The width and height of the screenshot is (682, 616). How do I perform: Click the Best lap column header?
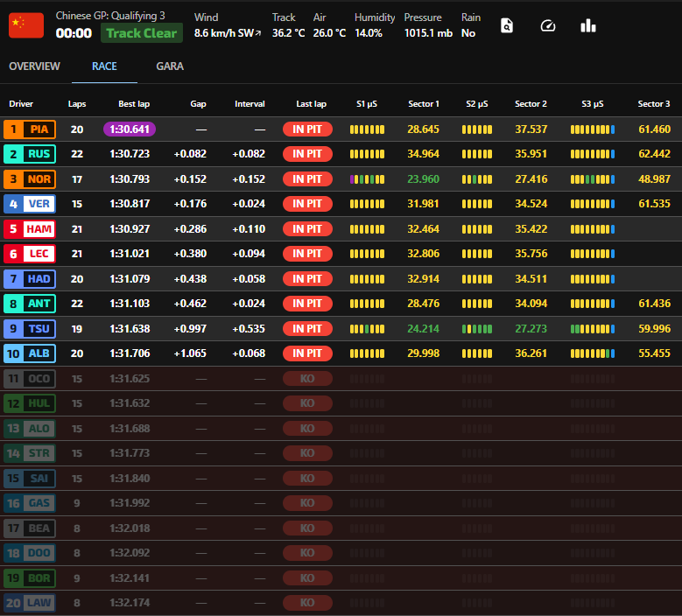click(x=134, y=104)
